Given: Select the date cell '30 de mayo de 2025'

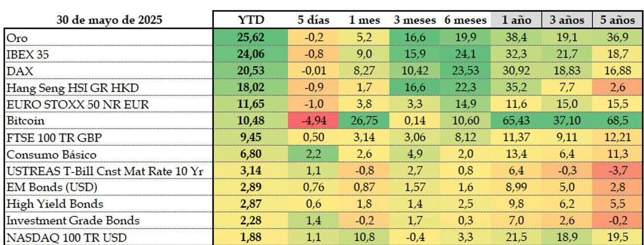Looking at the screenshot, I should tap(109, 20).
